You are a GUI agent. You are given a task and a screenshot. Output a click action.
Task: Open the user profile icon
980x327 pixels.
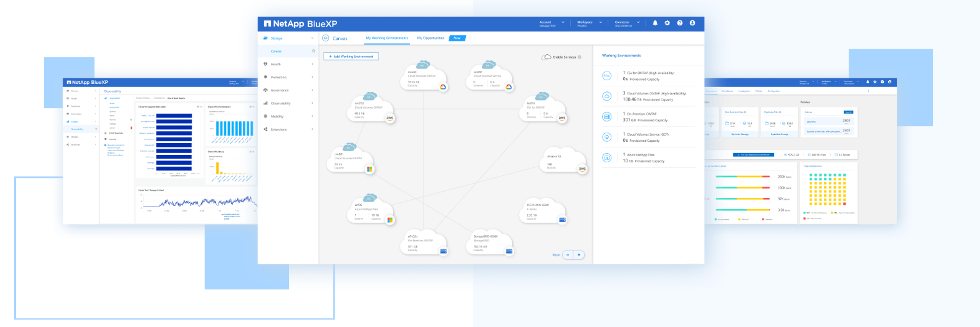pos(692,23)
